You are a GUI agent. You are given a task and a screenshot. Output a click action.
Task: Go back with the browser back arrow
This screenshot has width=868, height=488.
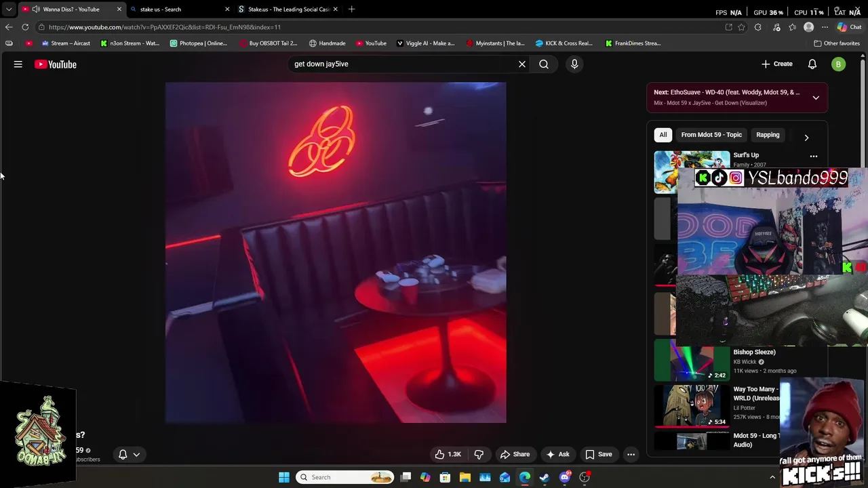9,27
